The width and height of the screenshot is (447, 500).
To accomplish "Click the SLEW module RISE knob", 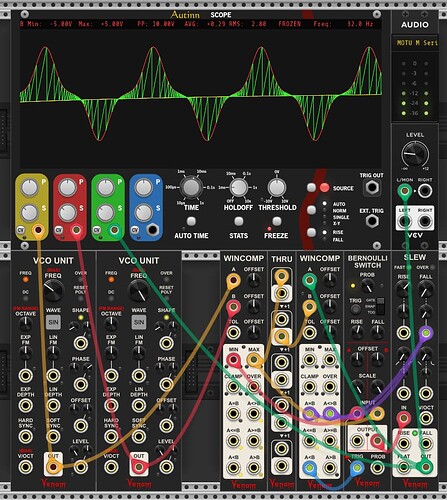I will pos(403,289).
